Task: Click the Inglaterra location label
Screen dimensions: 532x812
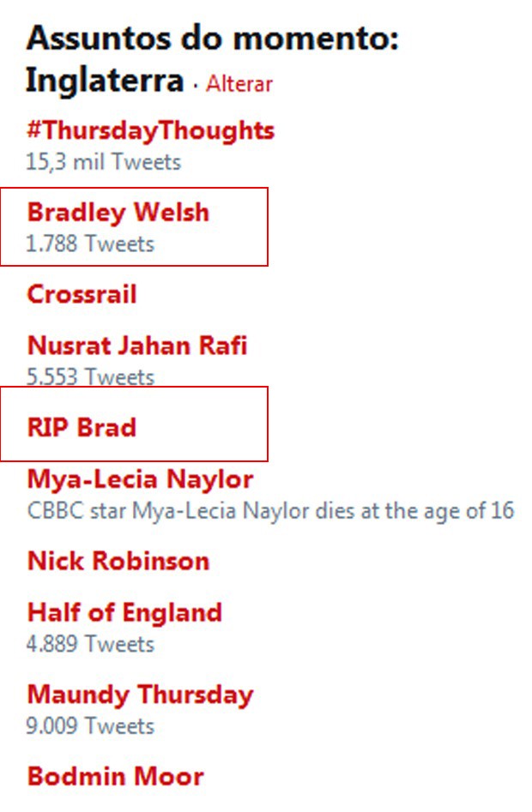Action: pos(106,81)
